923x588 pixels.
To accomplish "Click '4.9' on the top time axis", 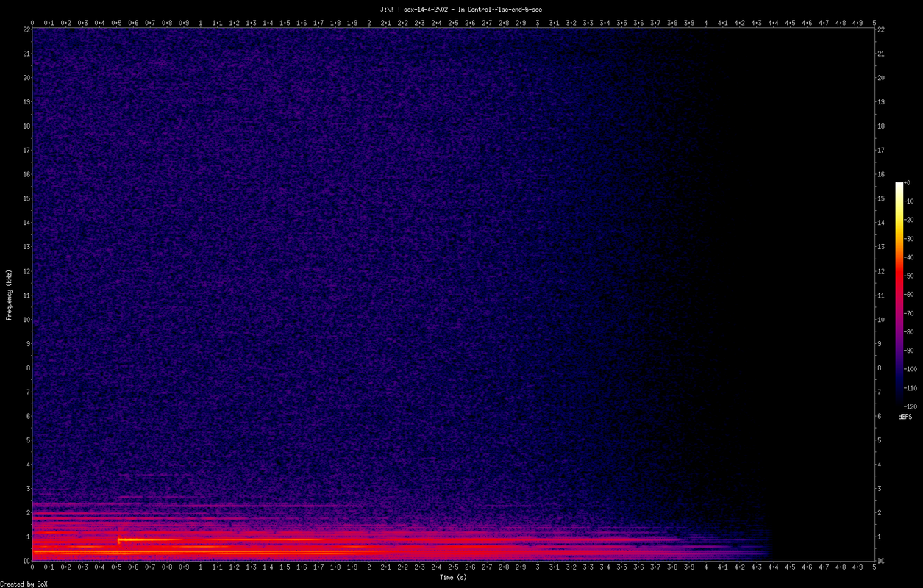I will [x=858, y=23].
